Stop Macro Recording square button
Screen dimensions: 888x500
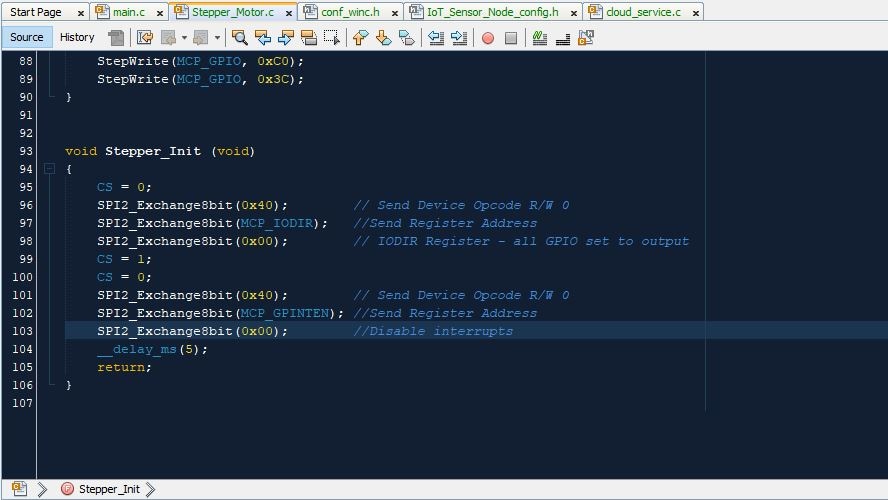click(x=511, y=38)
